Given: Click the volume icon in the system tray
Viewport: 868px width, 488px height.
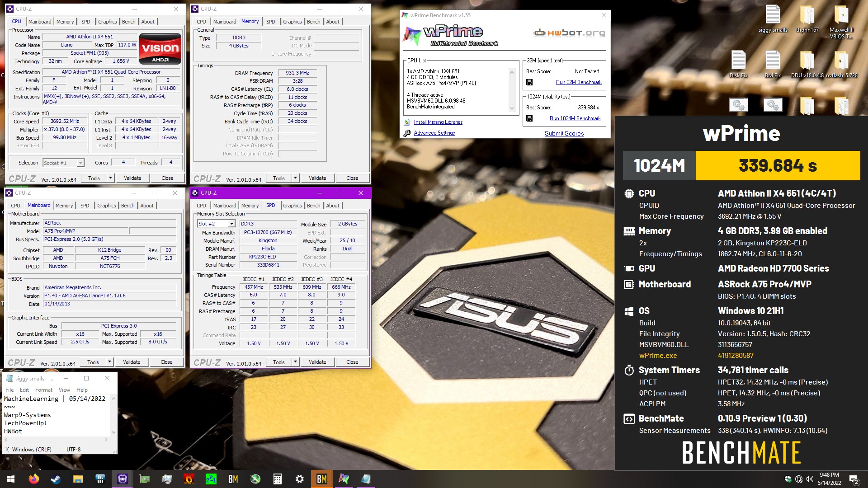Looking at the screenshot, I should [x=809, y=479].
